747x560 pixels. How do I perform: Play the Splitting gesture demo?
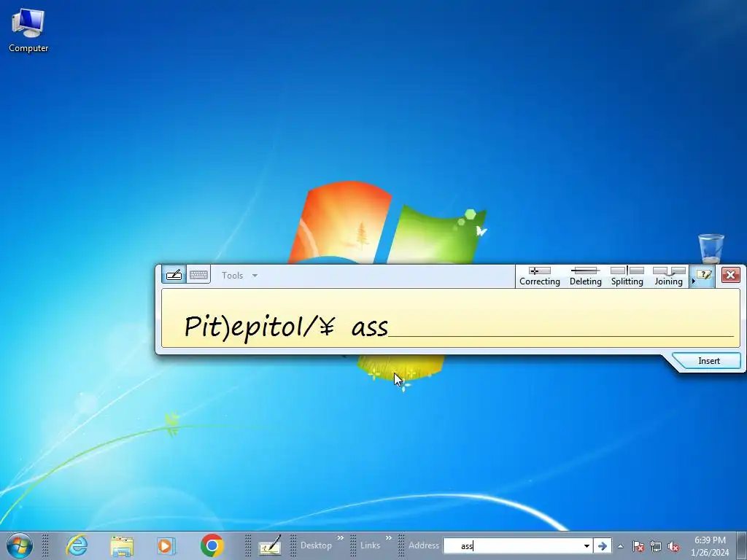point(627,276)
